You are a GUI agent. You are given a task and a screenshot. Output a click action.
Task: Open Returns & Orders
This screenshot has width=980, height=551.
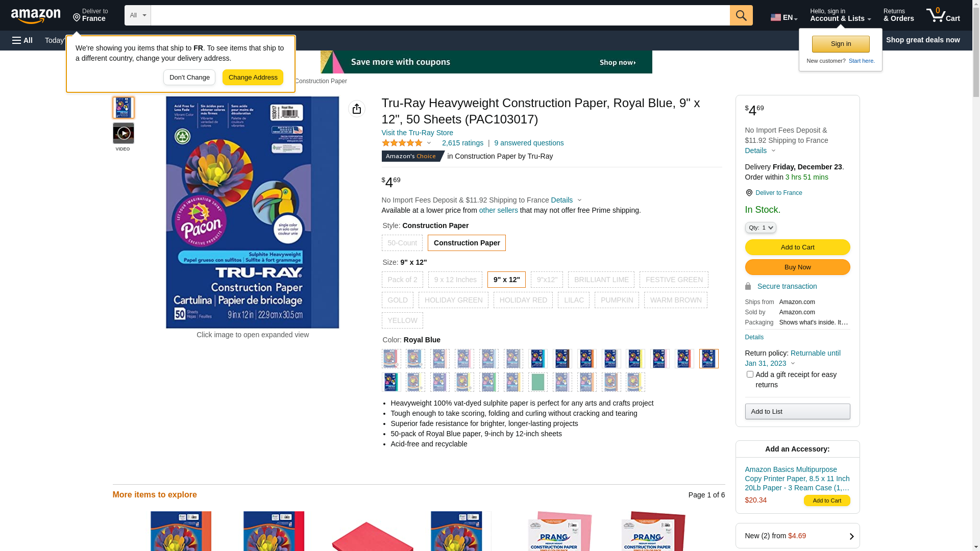[x=899, y=15]
